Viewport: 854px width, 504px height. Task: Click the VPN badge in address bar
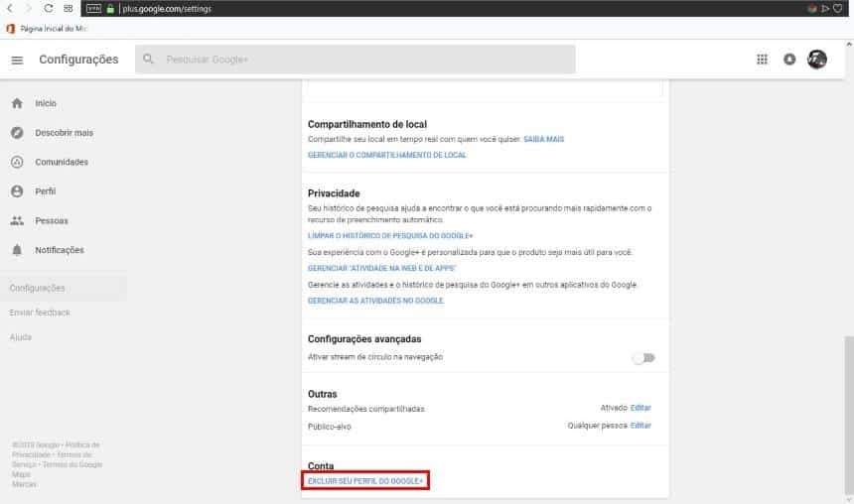[x=93, y=8]
